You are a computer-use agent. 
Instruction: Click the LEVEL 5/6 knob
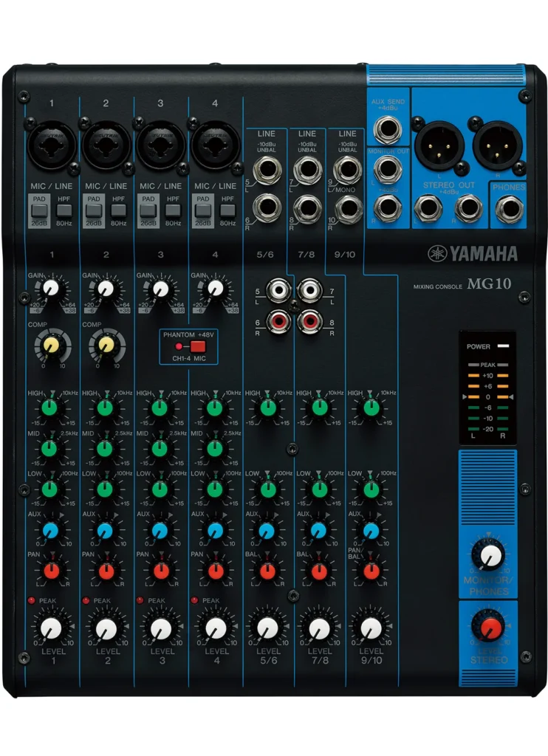coord(268,629)
